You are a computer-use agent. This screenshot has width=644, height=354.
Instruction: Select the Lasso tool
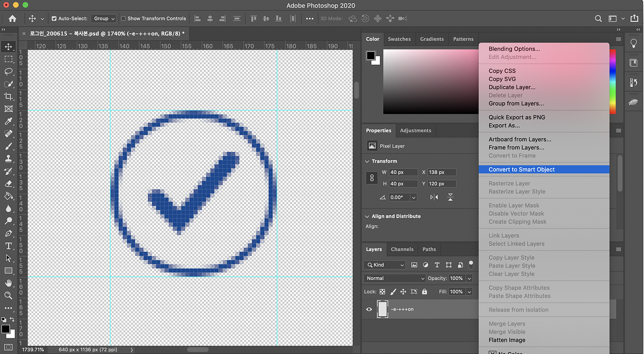(9, 72)
